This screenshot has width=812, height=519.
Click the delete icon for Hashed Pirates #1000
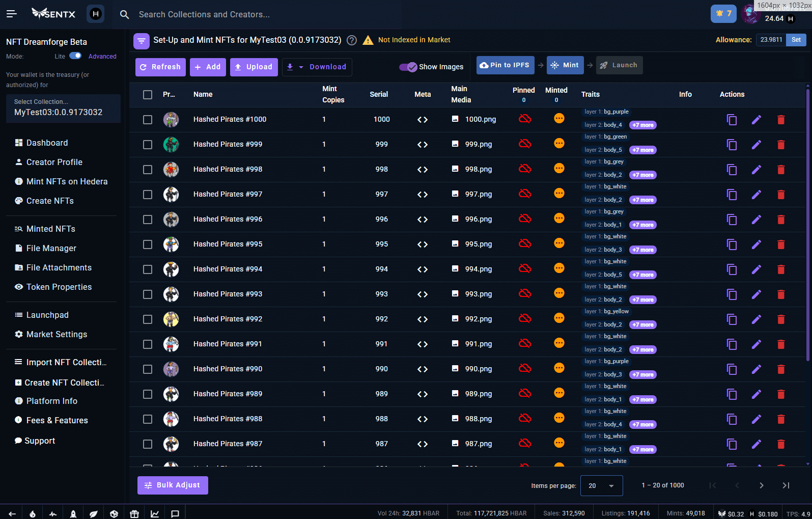tap(780, 120)
